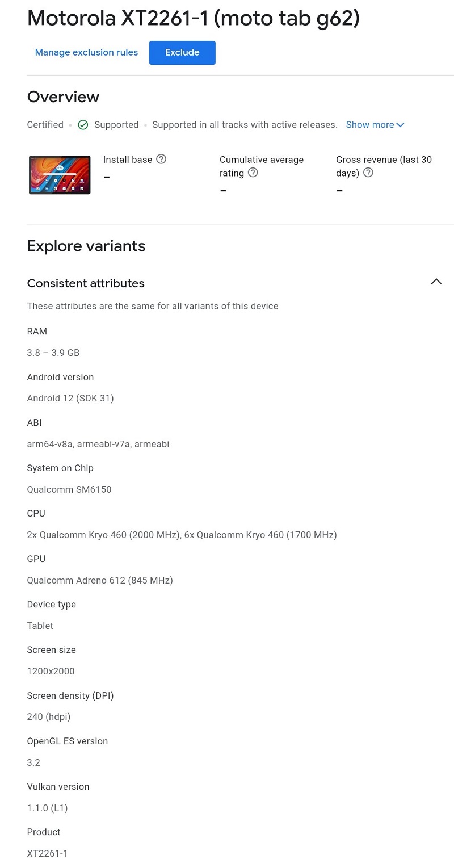The image size is (454, 868).
Task: Click the Supported status label
Action: [x=116, y=125]
